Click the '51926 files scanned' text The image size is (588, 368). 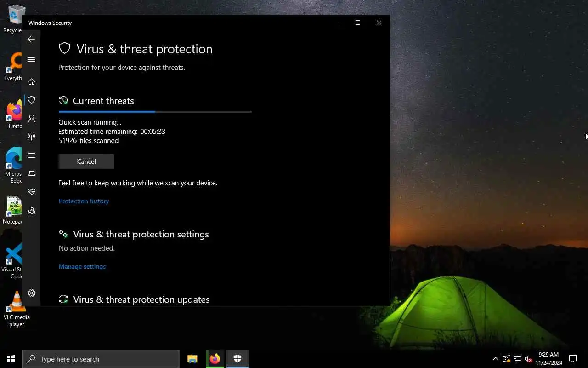(88, 141)
